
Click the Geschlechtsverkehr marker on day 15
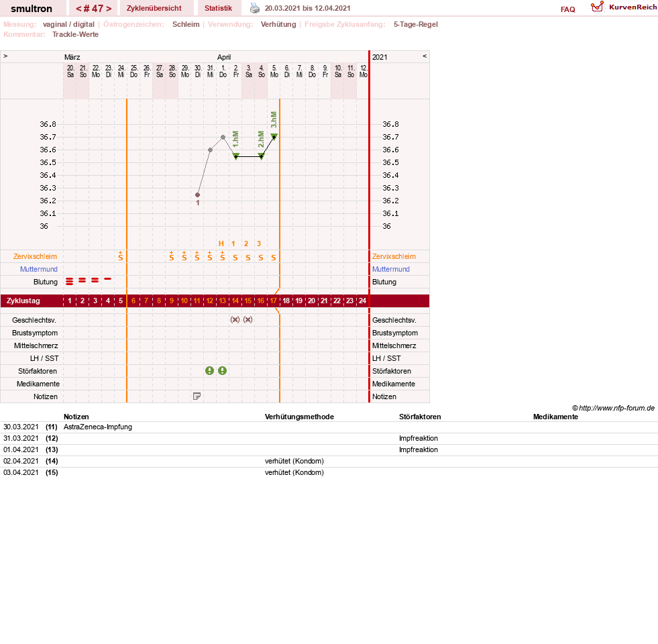(x=248, y=319)
